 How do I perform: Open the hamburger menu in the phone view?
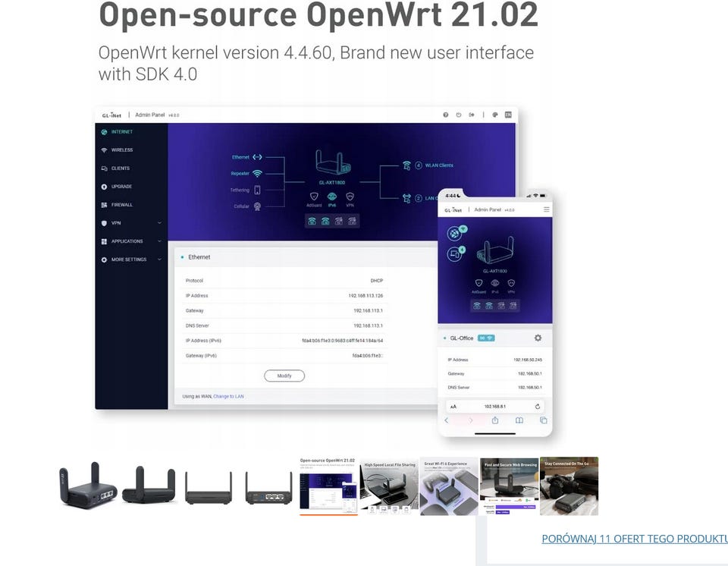[x=547, y=209]
